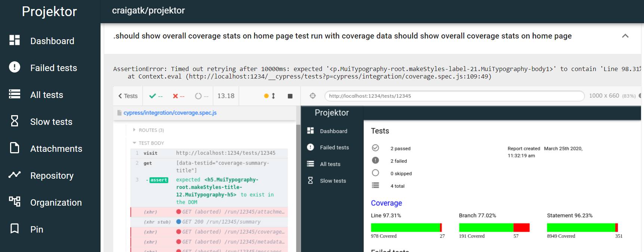
Task: Click the Cypress Tests back button
Action: [x=128, y=96]
